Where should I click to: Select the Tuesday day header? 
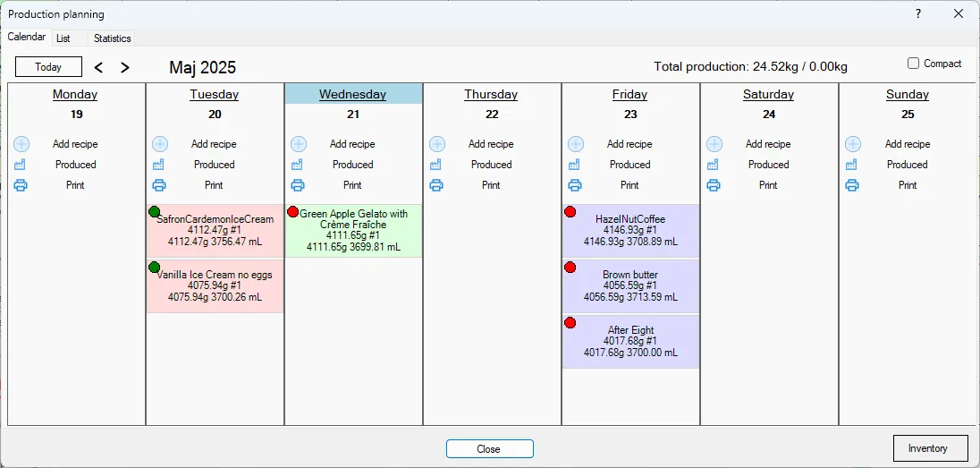coord(215,95)
